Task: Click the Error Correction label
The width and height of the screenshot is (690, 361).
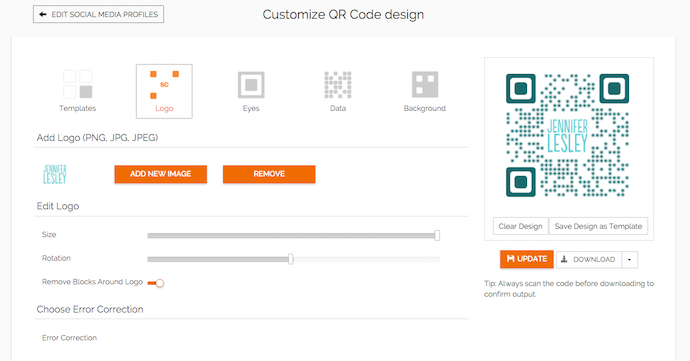Action: [70, 338]
